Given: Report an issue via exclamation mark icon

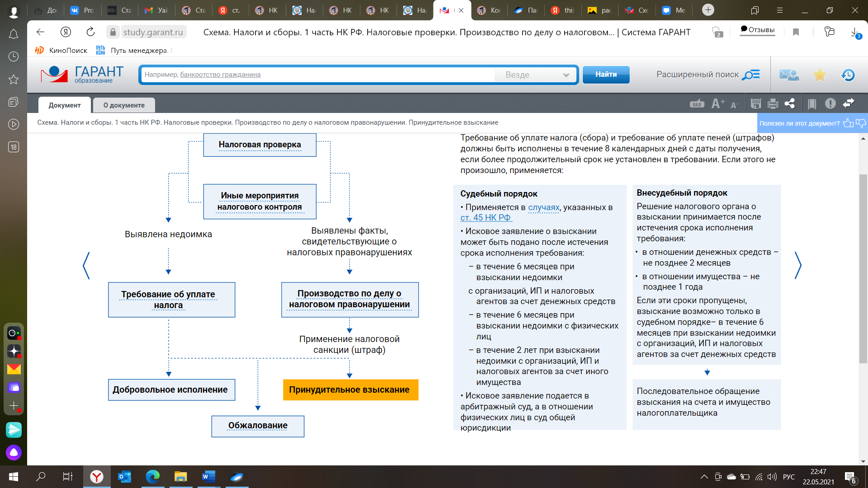Looking at the screenshot, I should coord(830,104).
